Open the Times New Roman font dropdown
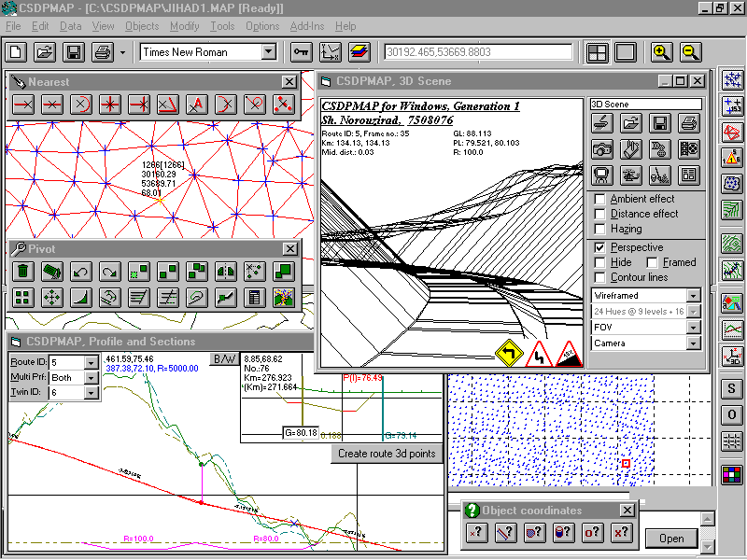 [x=269, y=51]
